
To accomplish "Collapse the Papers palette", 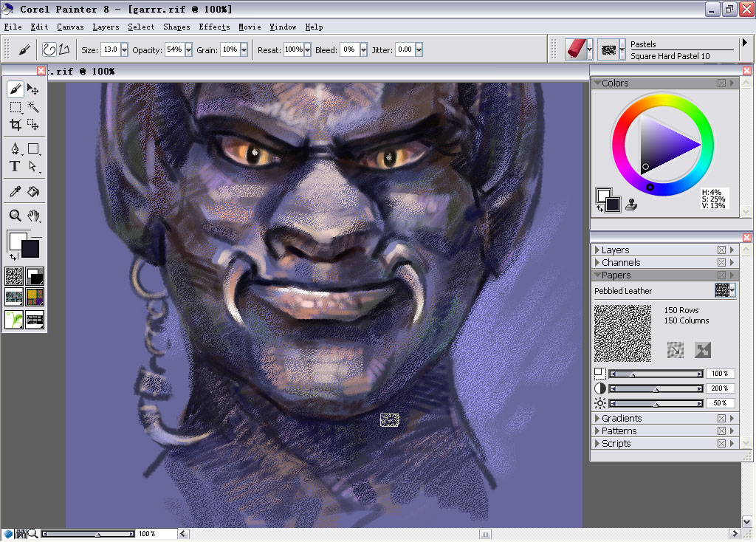I will [597, 275].
